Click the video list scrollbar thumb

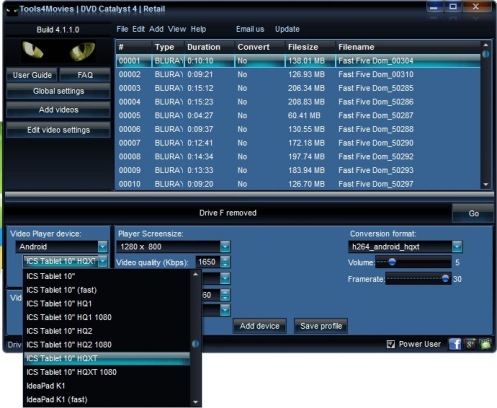coord(486,54)
